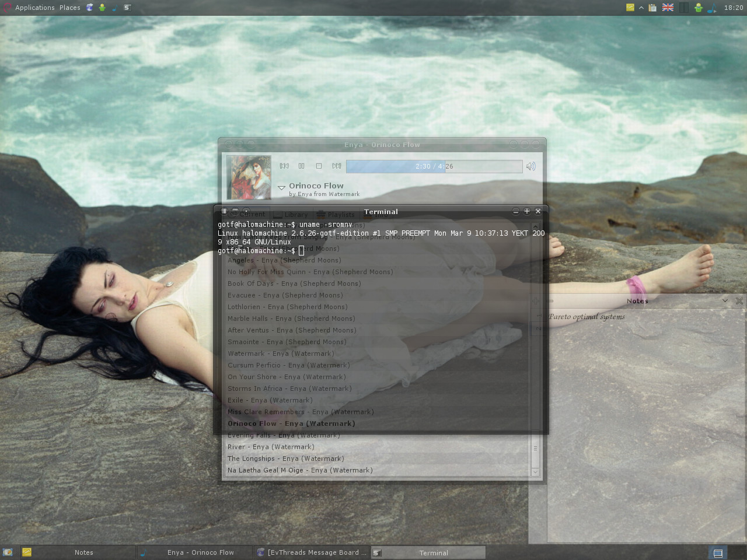Viewport: 747px width, 560px height.
Task: Expand hidden tray icons with the up arrow
Action: pyautogui.click(x=641, y=8)
